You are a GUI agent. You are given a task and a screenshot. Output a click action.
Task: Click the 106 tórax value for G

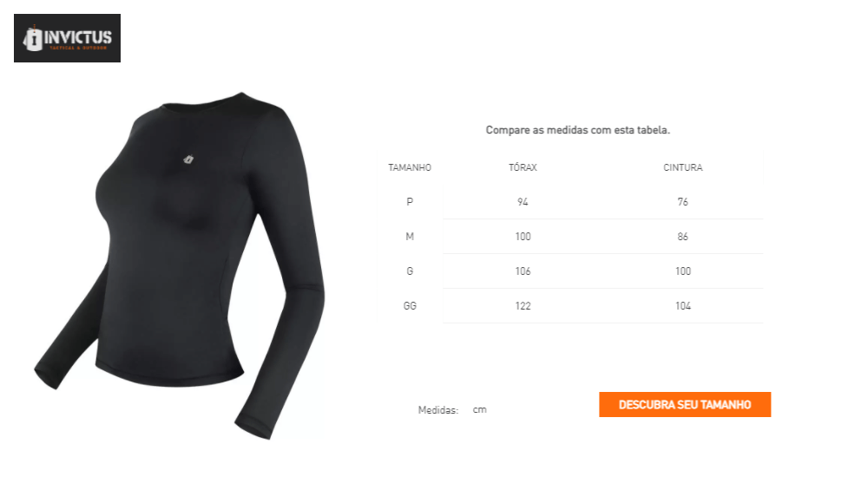pyautogui.click(x=523, y=271)
